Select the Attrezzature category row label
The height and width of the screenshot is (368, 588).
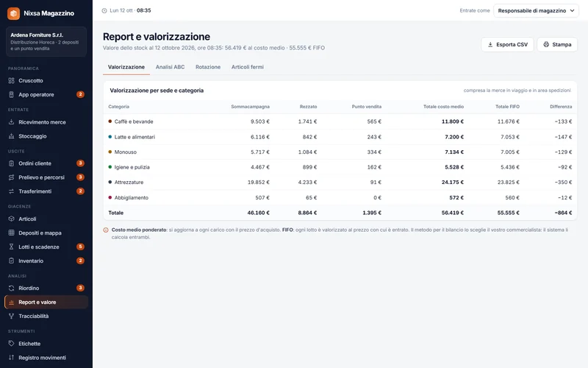coord(129,182)
